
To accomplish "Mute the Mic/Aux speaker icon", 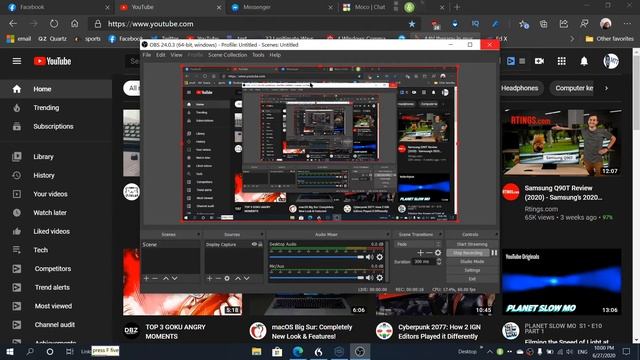I will pyautogui.click(x=369, y=278).
